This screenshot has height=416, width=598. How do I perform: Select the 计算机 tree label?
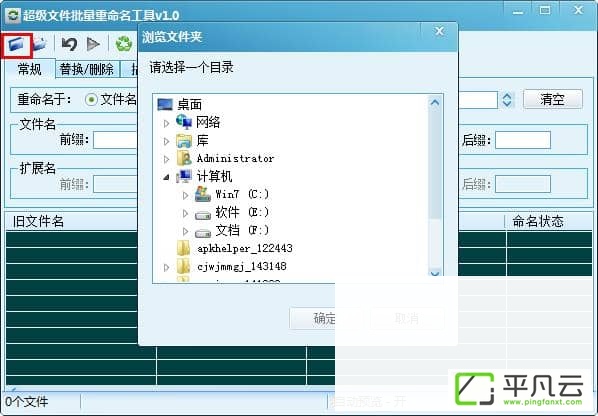214,177
